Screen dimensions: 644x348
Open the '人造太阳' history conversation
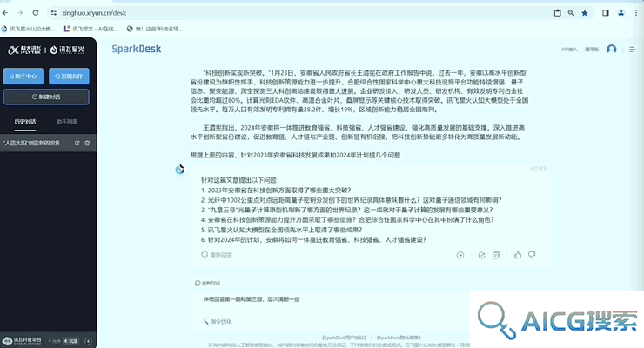31,144
